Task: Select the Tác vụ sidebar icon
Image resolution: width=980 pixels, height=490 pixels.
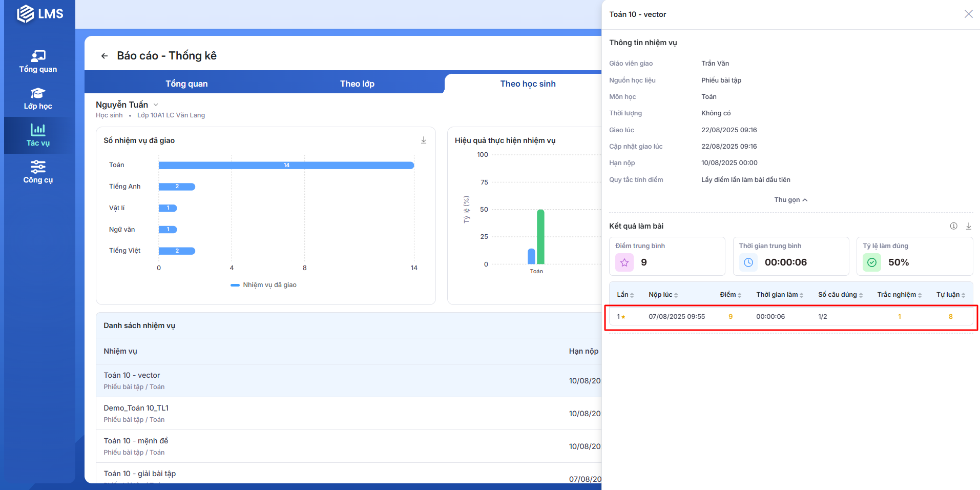Action: [x=38, y=135]
